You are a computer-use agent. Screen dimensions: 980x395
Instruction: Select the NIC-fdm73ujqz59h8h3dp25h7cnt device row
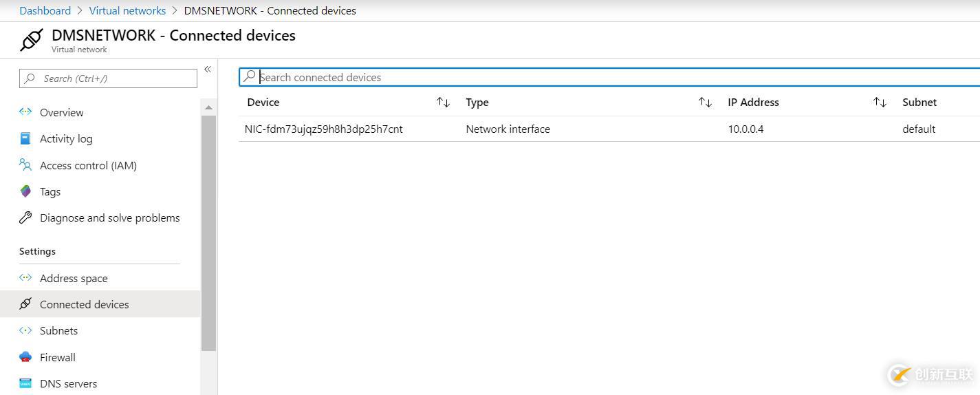point(324,129)
